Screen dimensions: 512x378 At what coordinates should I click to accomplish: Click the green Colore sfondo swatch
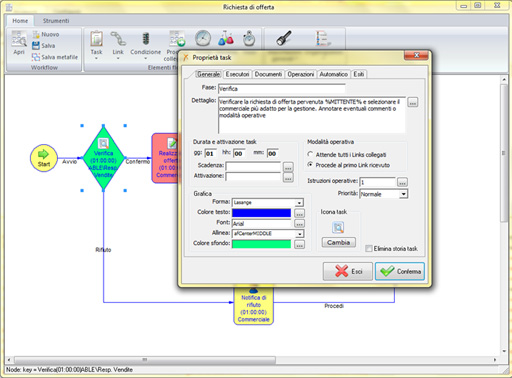pyautogui.click(x=261, y=244)
